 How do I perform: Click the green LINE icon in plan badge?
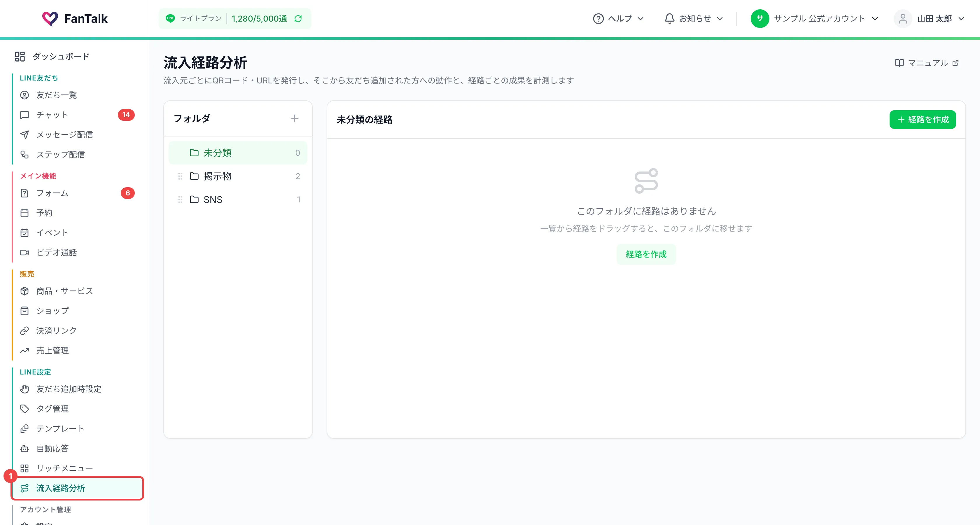click(170, 19)
